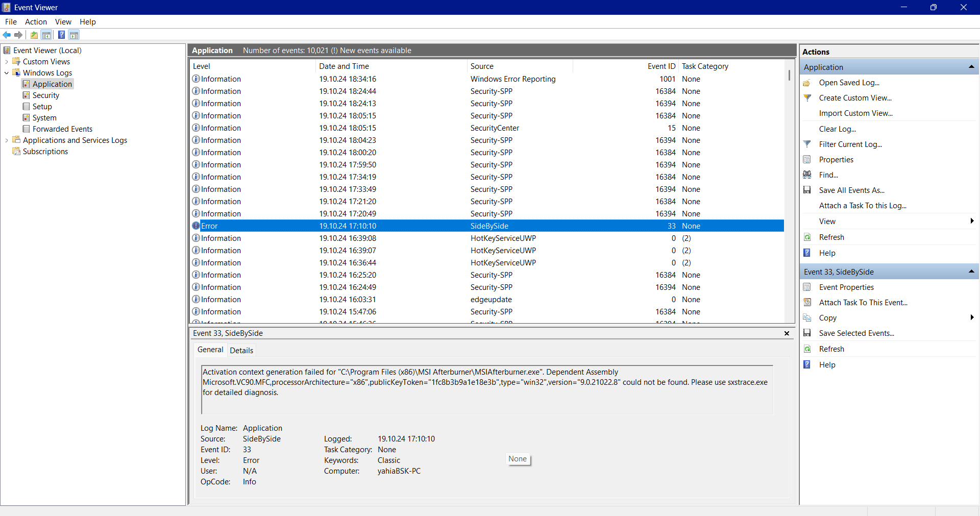This screenshot has height=516, width=980.
Task: Click the Forward arrow toolbar icon
Action: click(18, 35)
